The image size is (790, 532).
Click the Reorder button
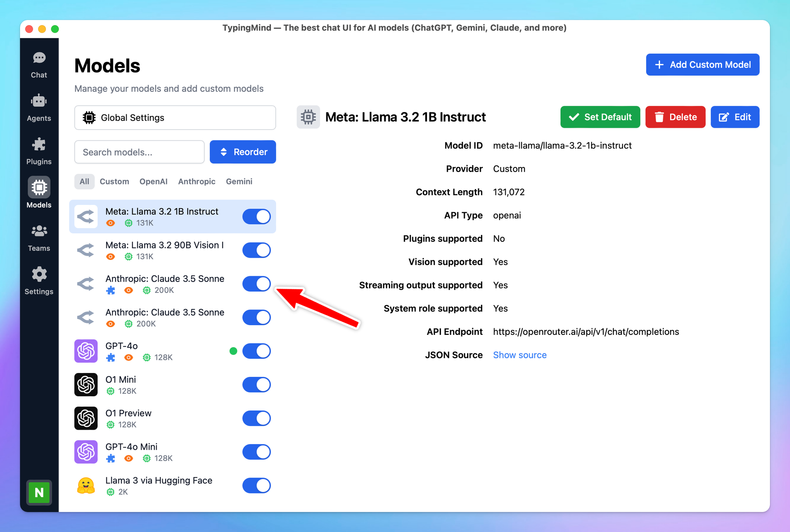pyautogui.click(x=243, y=152)
